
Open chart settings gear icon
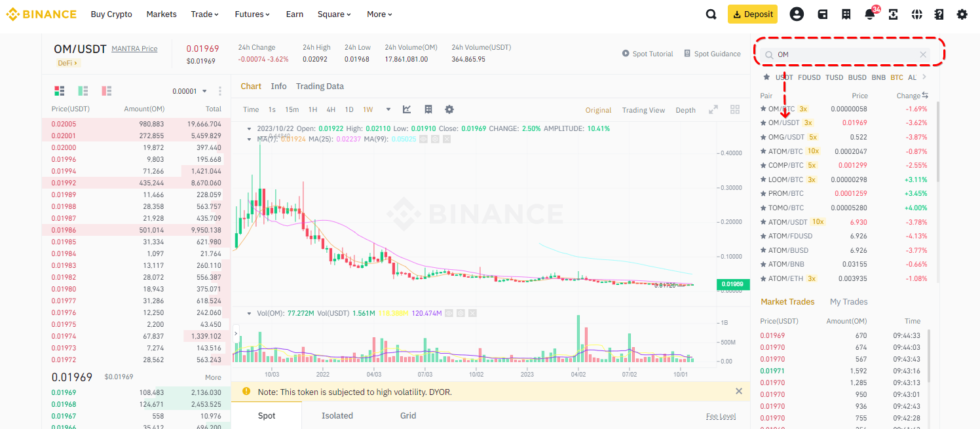click(449, 109)
